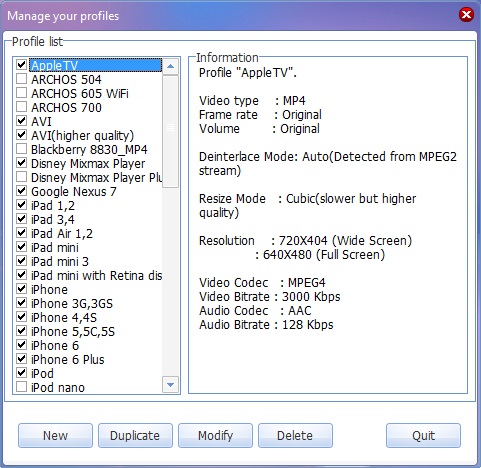Select the iPhone 5,5C,5S profile name
The width and height of the screenshot is (481, 468).
(73, 331)
